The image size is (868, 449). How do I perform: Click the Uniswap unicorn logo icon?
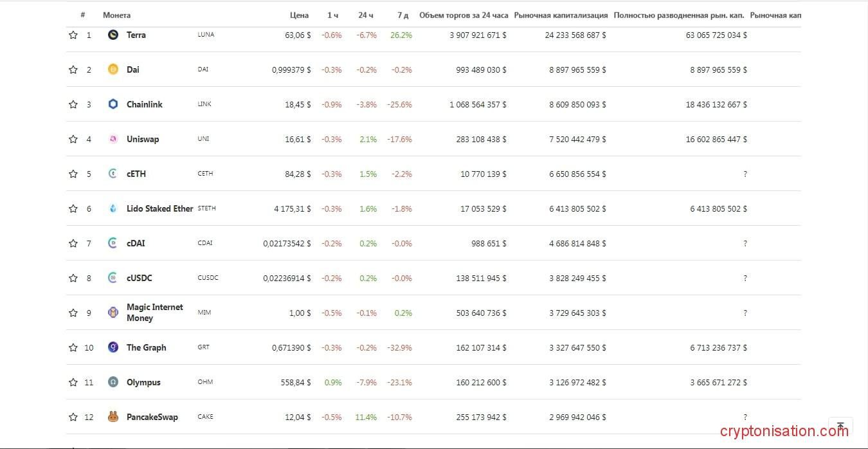pos(113,140)
